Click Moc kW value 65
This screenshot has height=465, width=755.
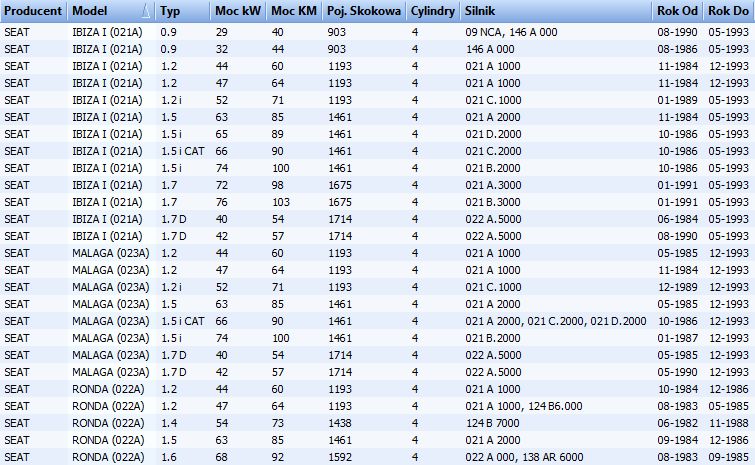[x=221, y=134]
